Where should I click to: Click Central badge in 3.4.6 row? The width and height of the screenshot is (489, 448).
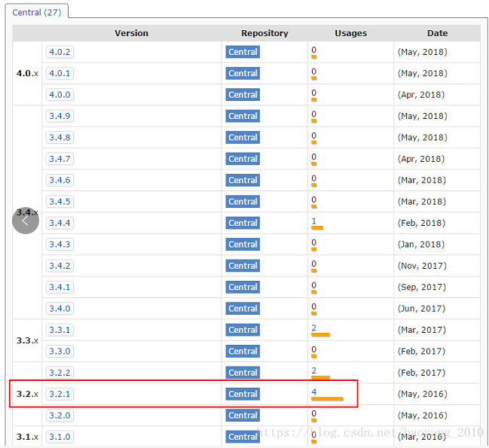(x=243, y=180)
